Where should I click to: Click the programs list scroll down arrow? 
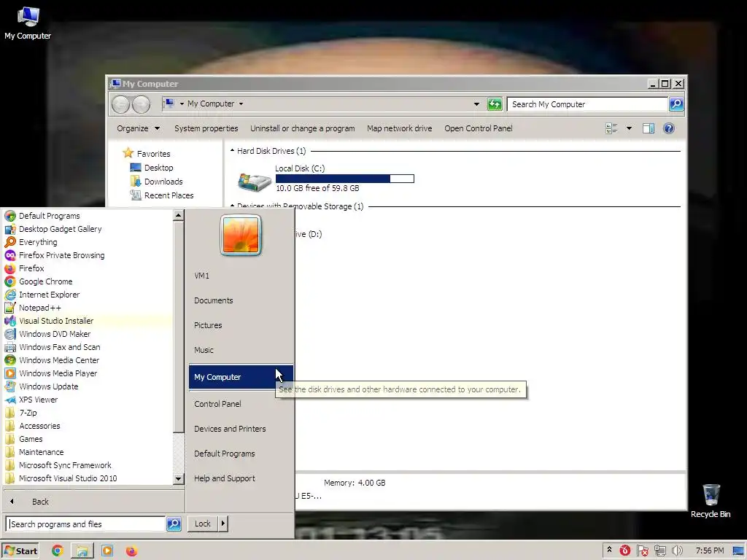(178, 478)
